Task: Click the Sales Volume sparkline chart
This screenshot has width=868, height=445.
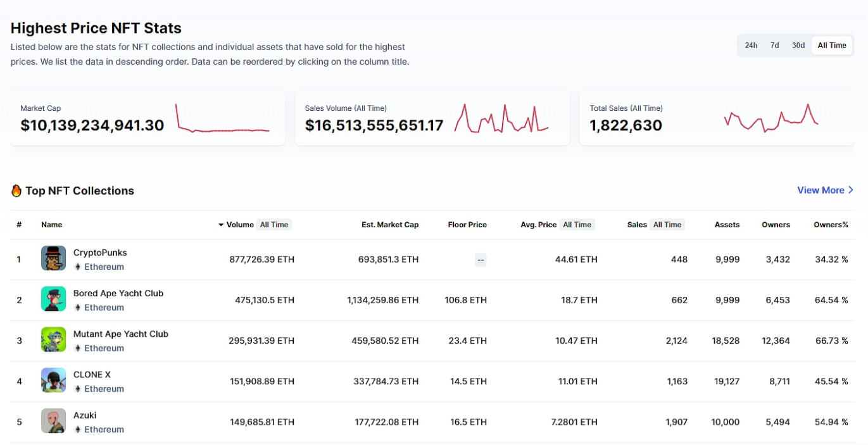Action: [x=501, y=118]
